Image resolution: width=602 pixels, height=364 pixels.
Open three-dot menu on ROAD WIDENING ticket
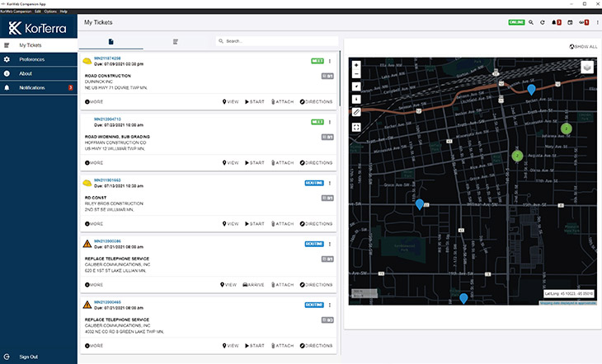point(330,122)
